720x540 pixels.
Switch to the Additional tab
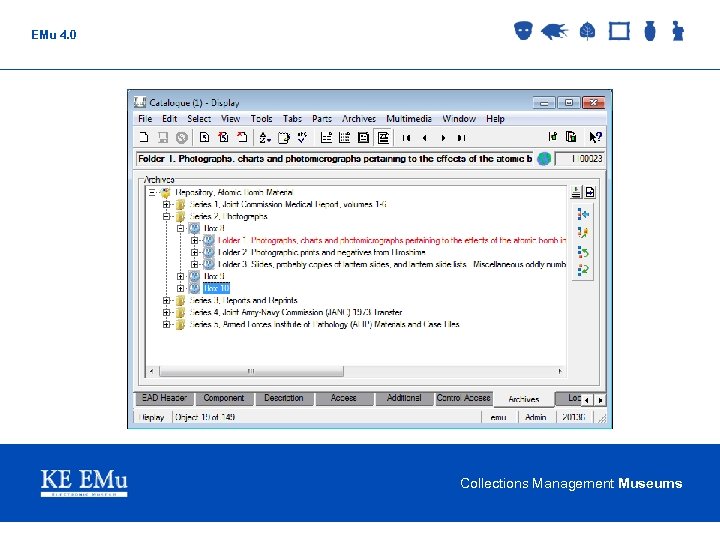click(404, 398)
